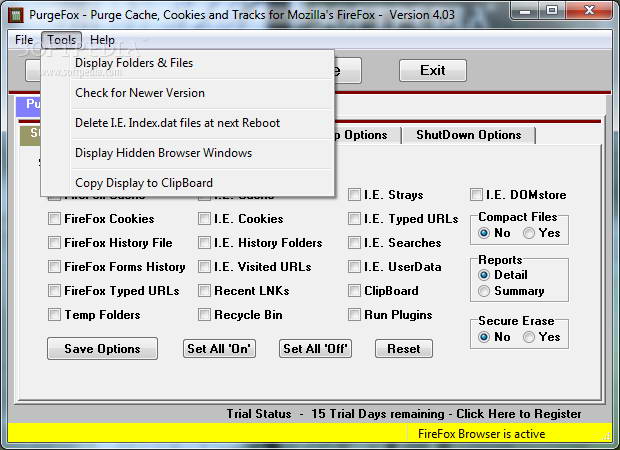
Task: Close the PurgeFox window
Action: coord(589,11)
